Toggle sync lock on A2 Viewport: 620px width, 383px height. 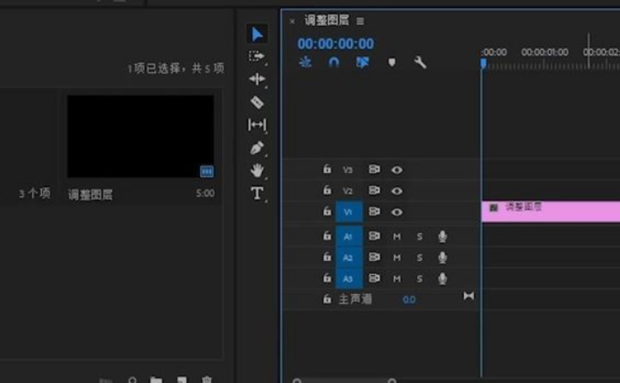(374, 257)
